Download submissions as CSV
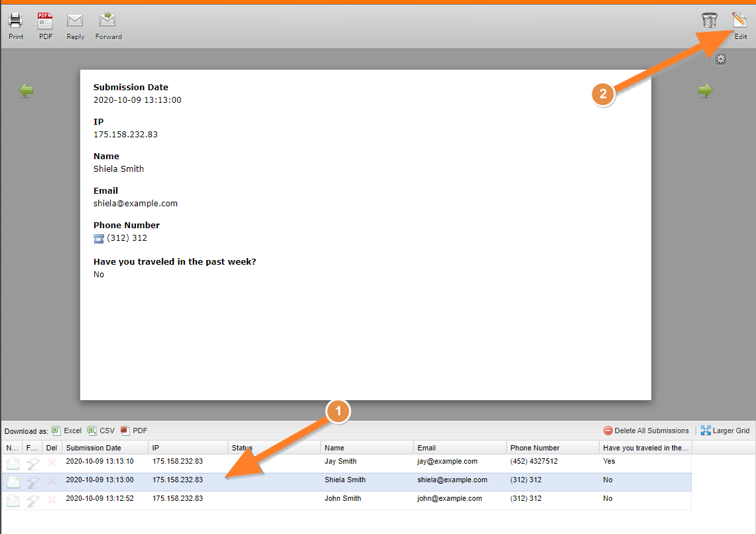Image resolution: width=756 pixels, height=534 pixels. click(101, 431)
